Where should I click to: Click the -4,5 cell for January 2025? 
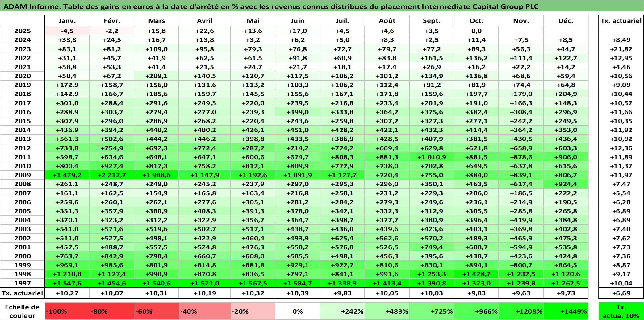[x=67, y=31]
